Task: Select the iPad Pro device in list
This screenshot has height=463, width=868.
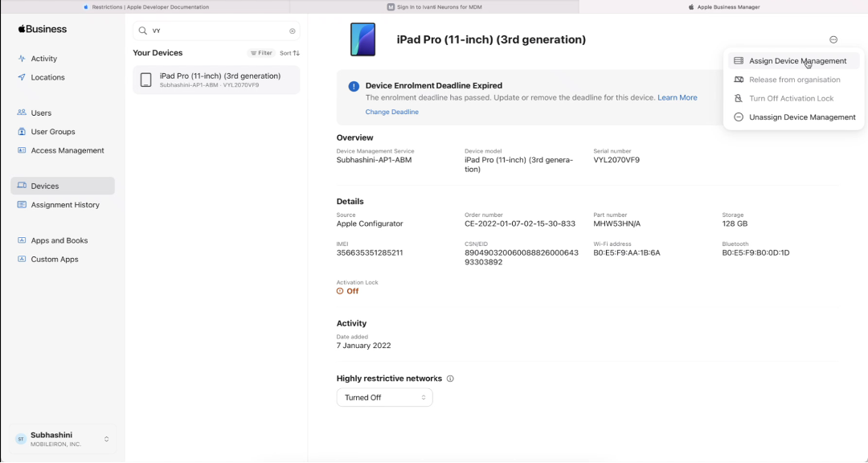Action: point(216,80)
